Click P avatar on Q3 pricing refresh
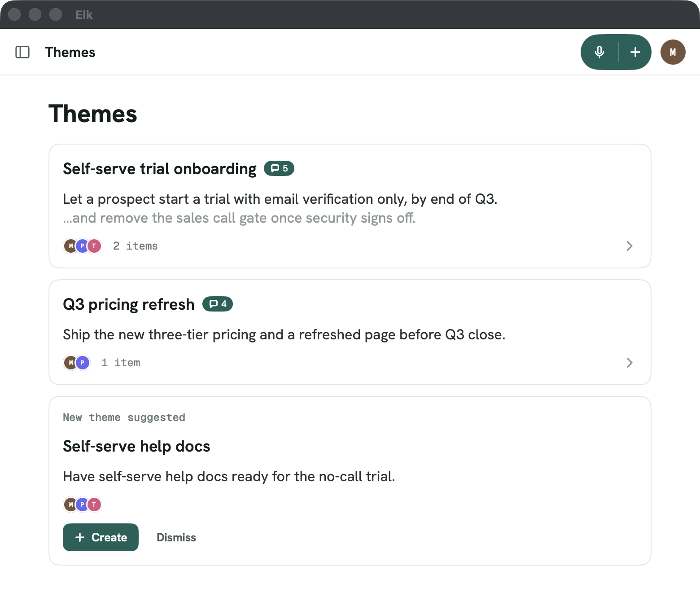Viewport: 700px width, 606px height. 82,363
